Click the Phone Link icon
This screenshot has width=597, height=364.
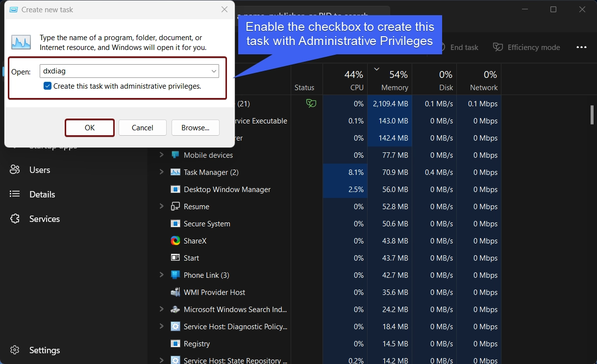click(175, 275)
